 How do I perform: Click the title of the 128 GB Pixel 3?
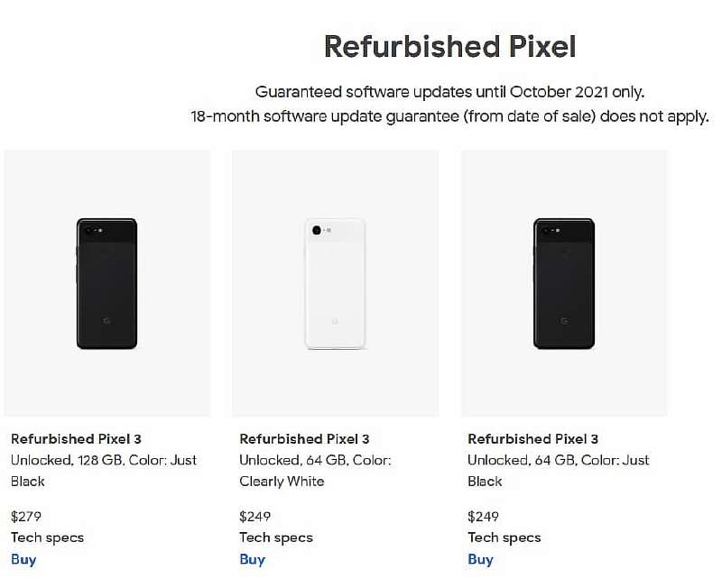76,439
